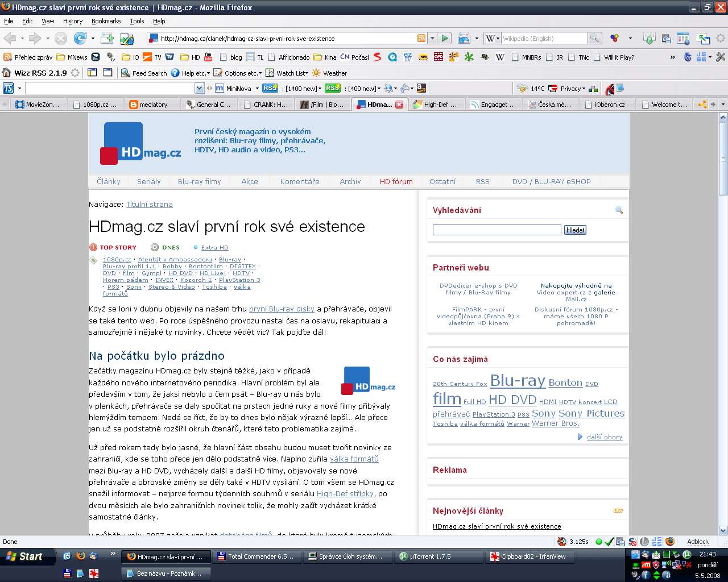This screenshot has height=582, width=728.
Task: Show more bookmarks with the chevron
Action: click(672, 57)
